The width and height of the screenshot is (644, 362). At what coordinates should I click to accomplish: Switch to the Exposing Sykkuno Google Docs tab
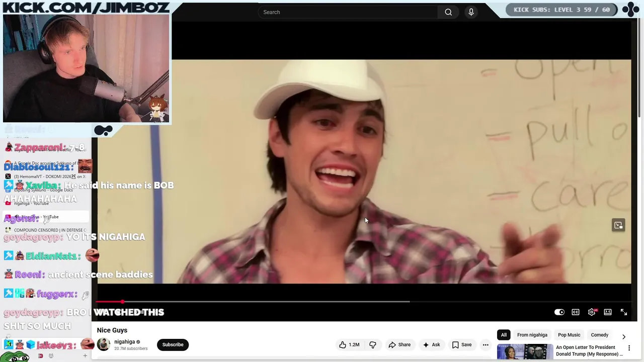(x=46, y=190)
